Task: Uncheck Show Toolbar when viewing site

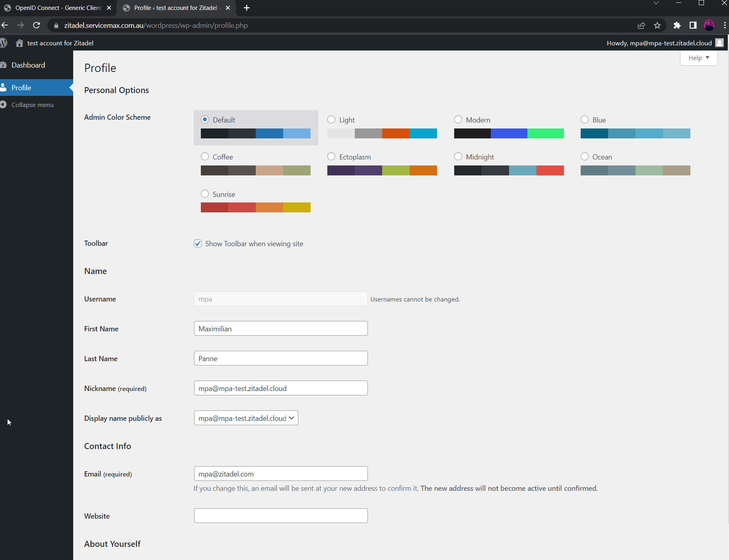Action: 198,243
